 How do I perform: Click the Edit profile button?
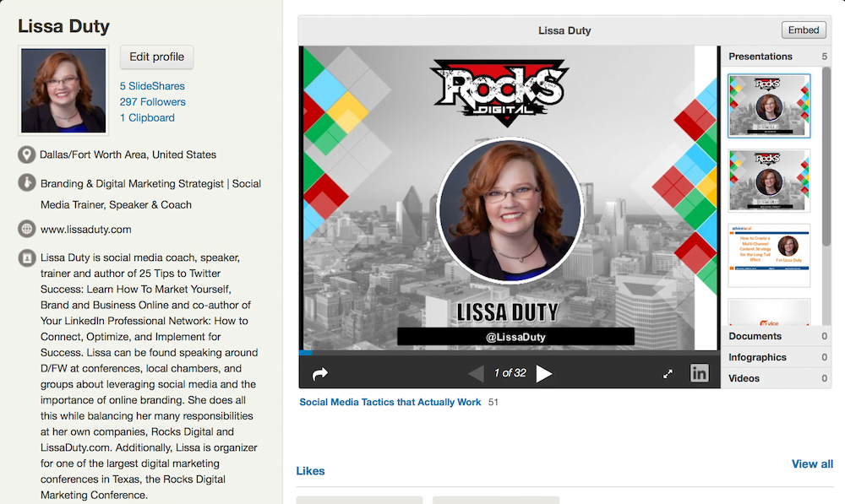coord(157,57)
